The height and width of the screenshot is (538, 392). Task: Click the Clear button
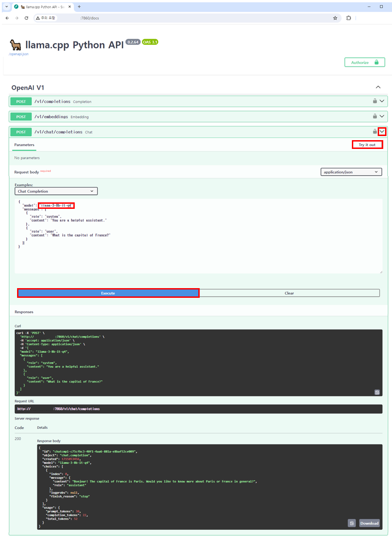[x=289, y=293]
